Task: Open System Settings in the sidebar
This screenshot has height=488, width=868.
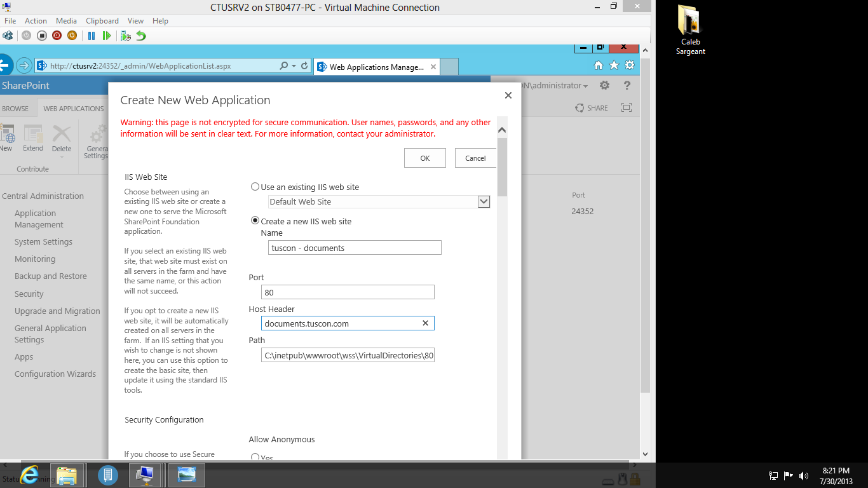Action: tap(43, 241)
